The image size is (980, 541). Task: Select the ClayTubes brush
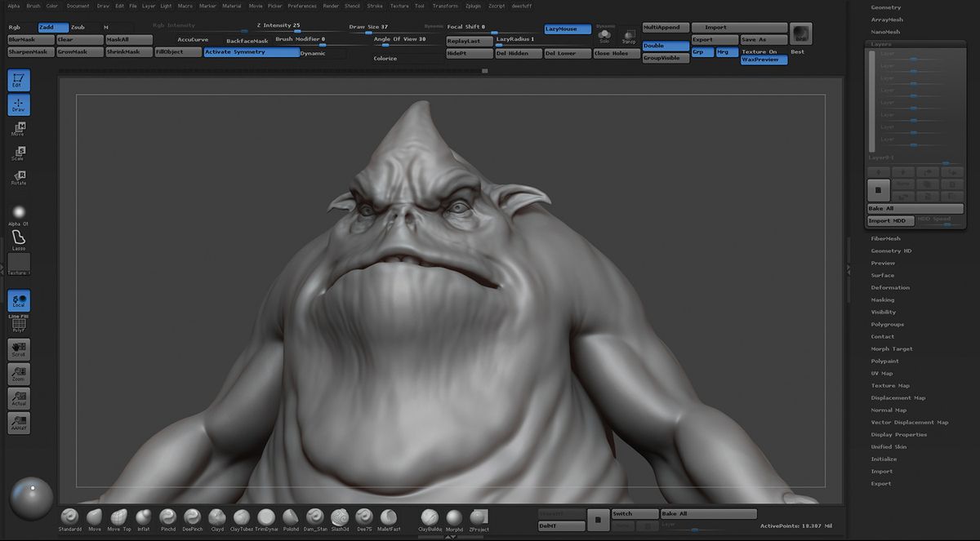[x=241, y=517]
